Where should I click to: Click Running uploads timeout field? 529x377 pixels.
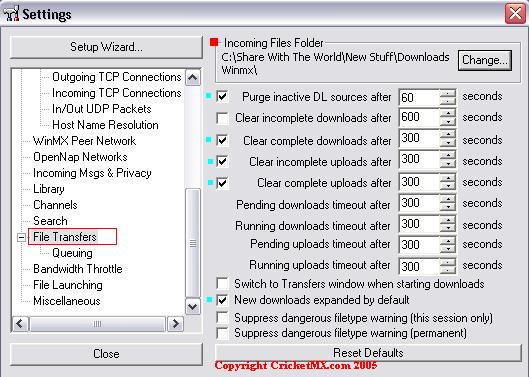point(419,267)
